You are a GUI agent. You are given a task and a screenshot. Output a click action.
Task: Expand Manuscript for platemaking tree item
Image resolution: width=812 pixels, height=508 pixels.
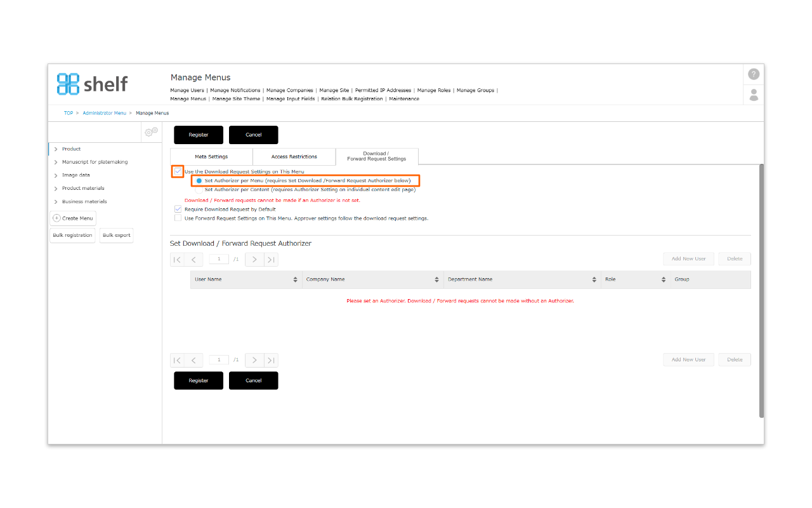click(x=56, y=163)
